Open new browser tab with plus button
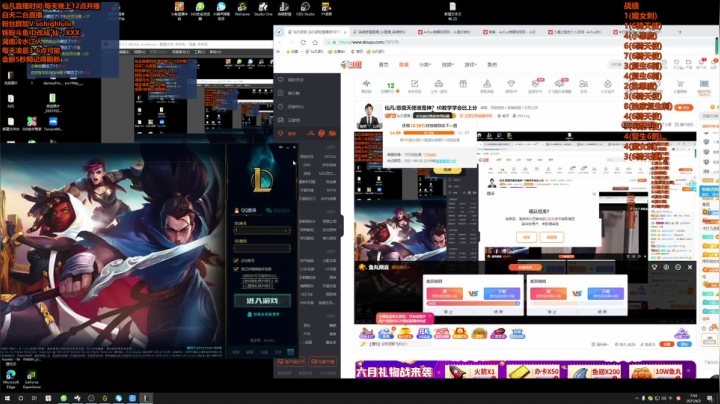This screenshot has height=404, width=720. pyautogui.click(x=680, y=32)
